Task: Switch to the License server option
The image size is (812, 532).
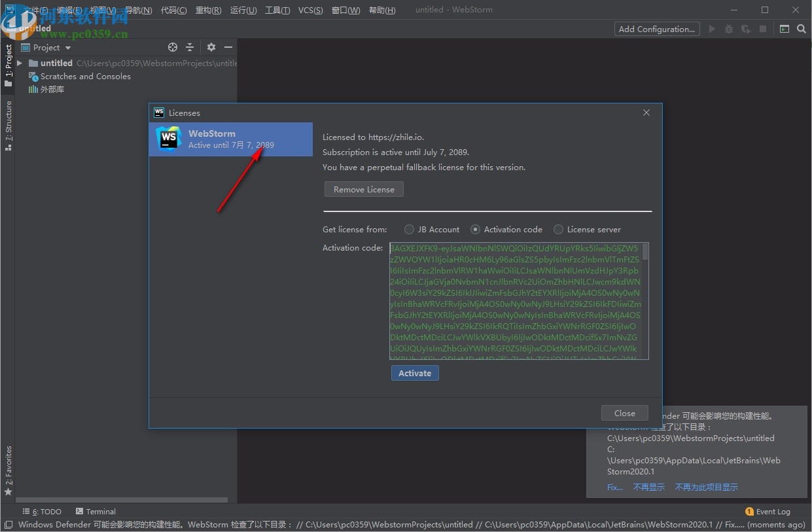Action: 558,230
